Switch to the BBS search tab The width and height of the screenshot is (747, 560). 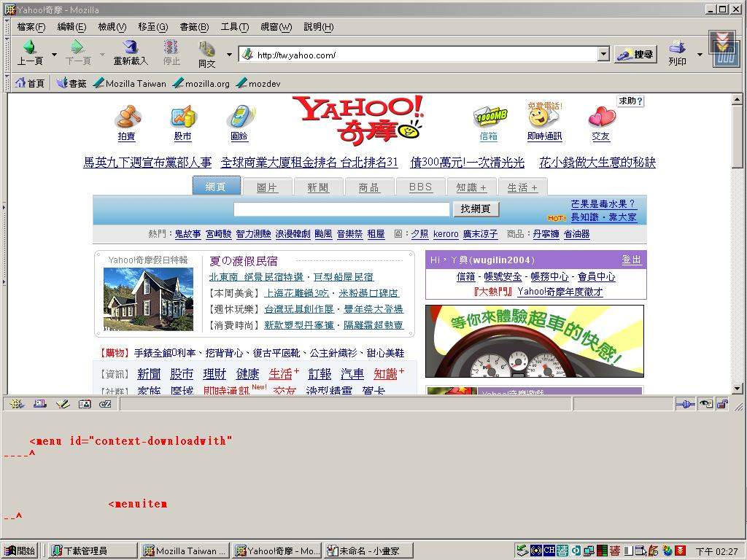pyautogui.click(x=421, y=187)
